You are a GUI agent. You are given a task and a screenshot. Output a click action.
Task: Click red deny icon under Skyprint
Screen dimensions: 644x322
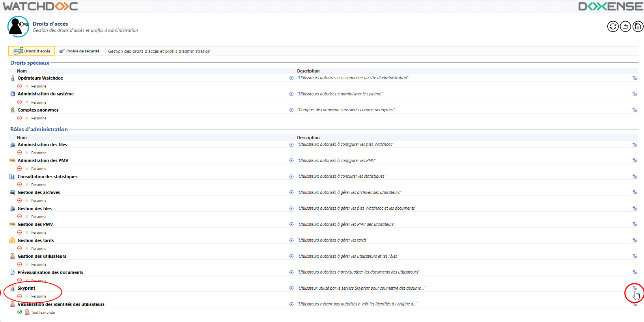coord(20,296)
